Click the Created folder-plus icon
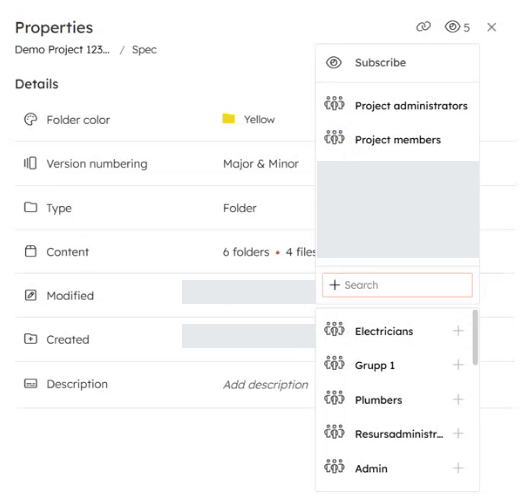The image size is (520, 500). (31, 339)
